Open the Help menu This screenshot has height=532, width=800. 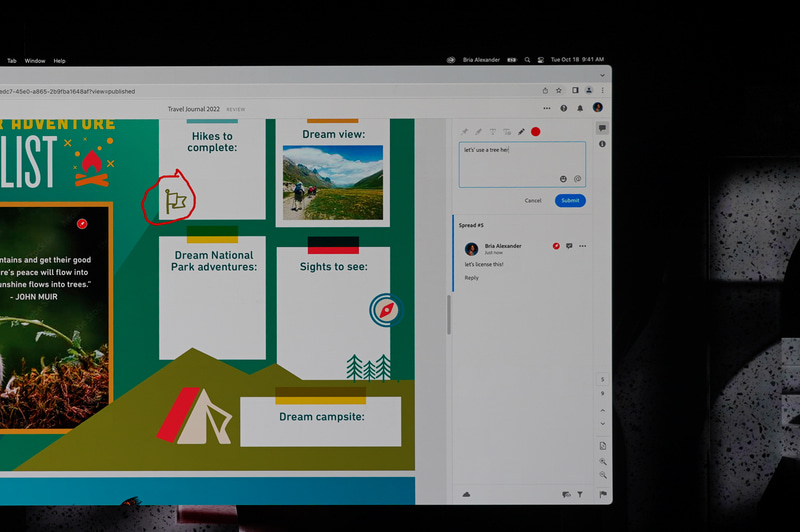tap(59, 61)
